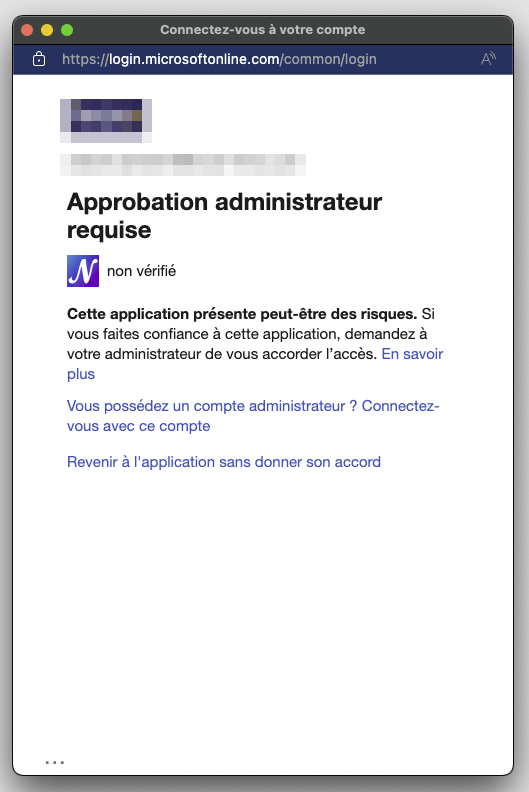Image resolution: width=529 pixels, height=792 pixels.
Task: Click the 'https://' scheme in the address bar
Action: click(85, 59)
